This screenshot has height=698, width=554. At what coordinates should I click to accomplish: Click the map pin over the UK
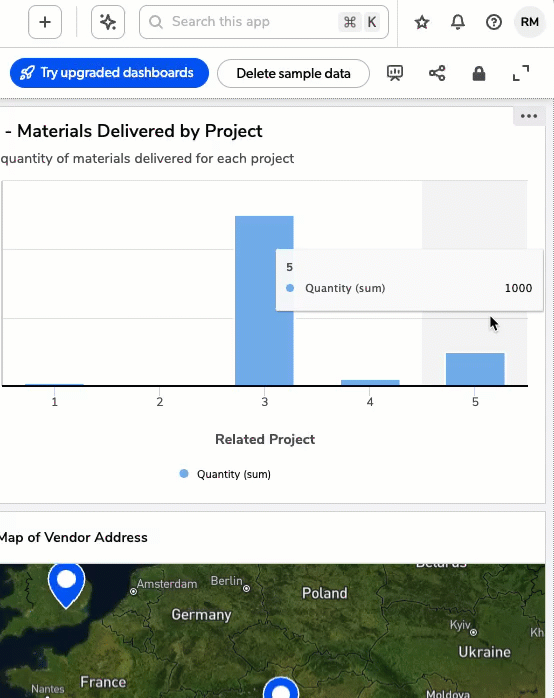(x=66, y=585)
